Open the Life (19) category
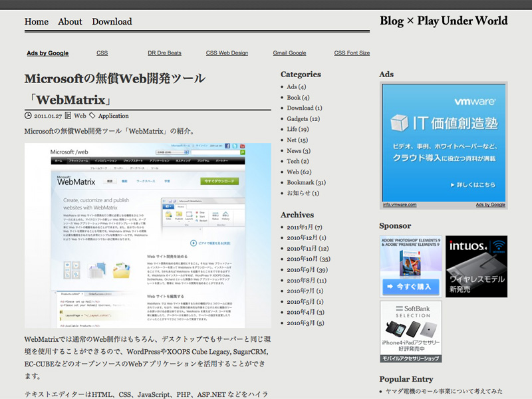Viewport: 532px width, 399px height. 298,129
